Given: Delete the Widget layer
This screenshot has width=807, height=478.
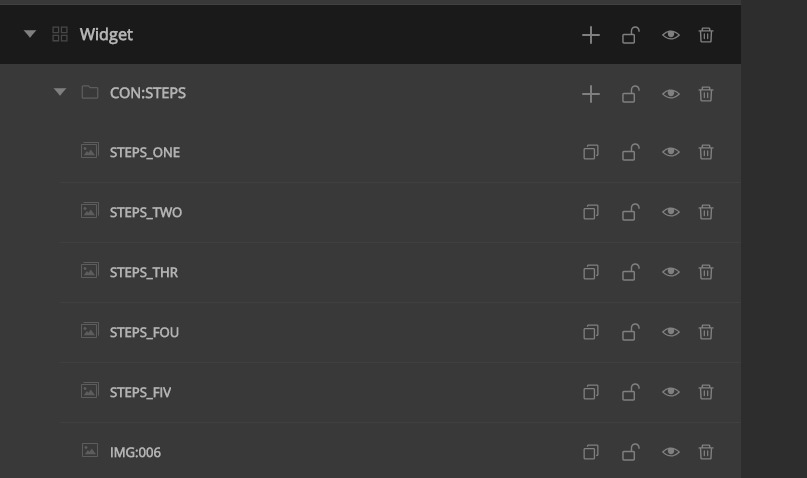Looking at the screenshot, I should [706, 35].
